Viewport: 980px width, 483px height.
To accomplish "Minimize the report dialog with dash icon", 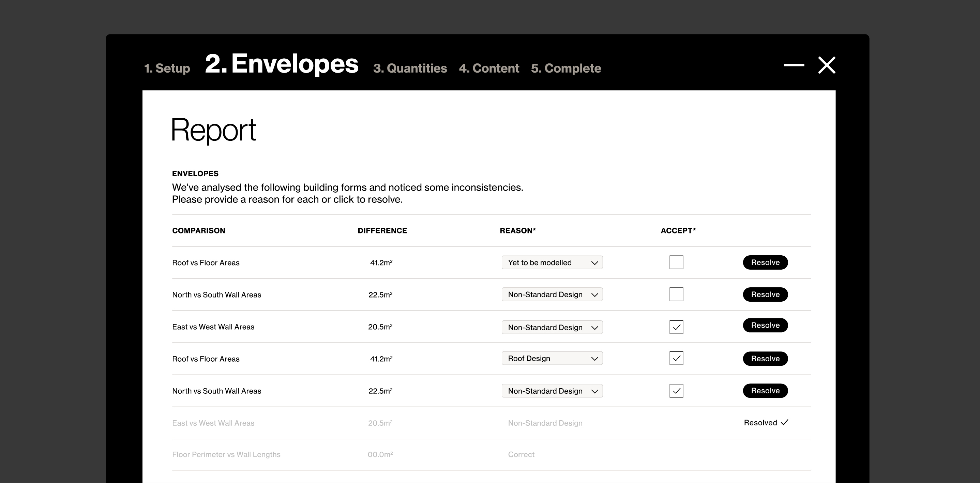I will pyautogui.click(x=794, y=65).
